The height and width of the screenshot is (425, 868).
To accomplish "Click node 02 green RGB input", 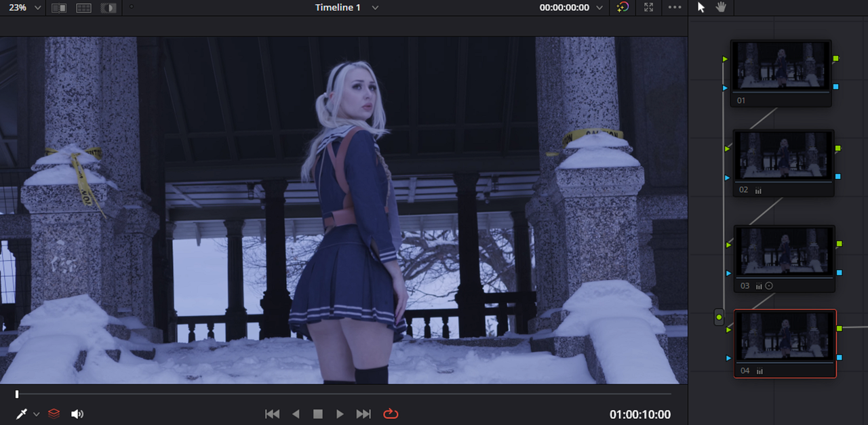I will click(728, 148).
